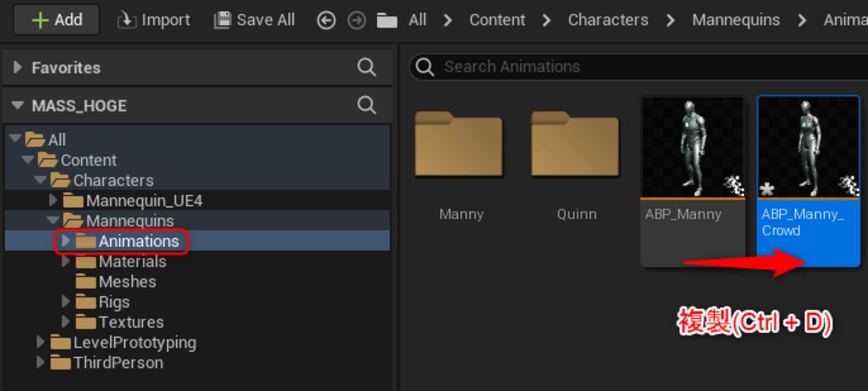Expand the Mannequin_UE4 folder arrow
868x391 pixels.
click(x=53, y=200)
